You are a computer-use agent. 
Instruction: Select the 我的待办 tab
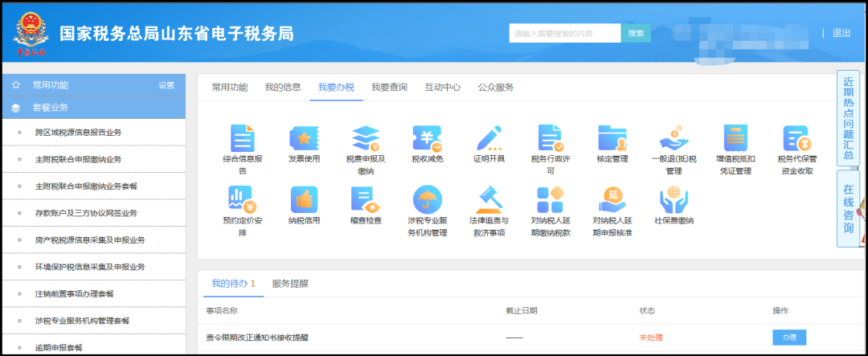click(x=233, y=284)
